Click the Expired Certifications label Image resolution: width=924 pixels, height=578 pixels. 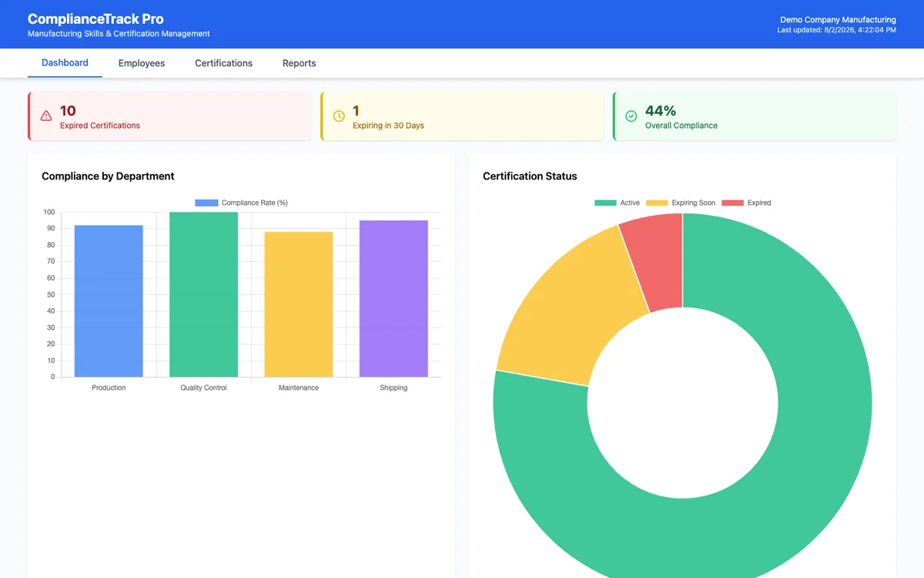[100, 126]
